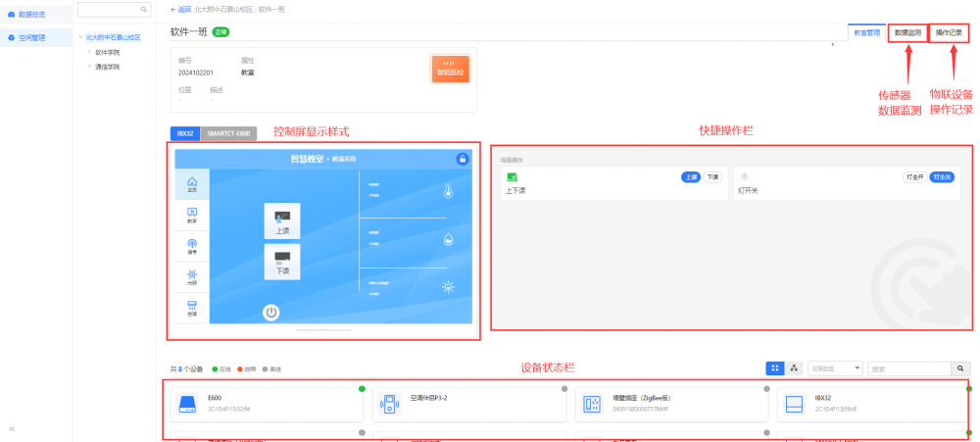The height and width of the screenshot is (442, 980).
Task: Click the home icon in control screen sidebar
Action: [x=192, y=183]
